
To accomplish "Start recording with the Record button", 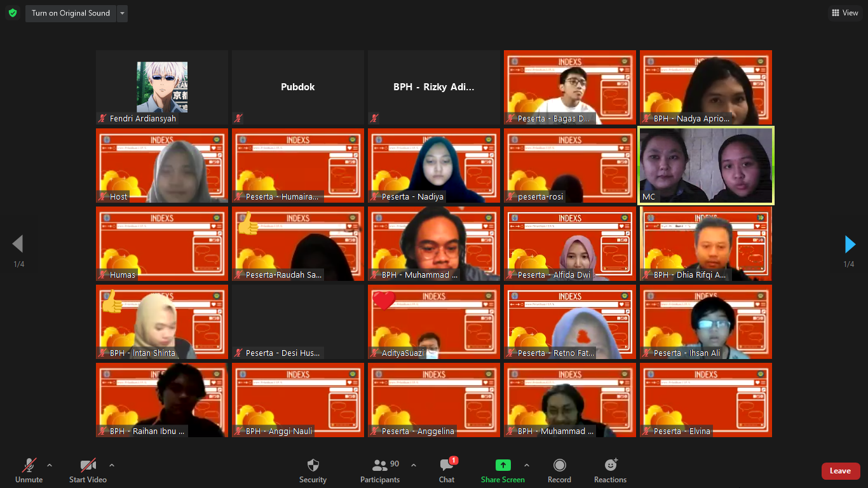I will coord(559,471).
